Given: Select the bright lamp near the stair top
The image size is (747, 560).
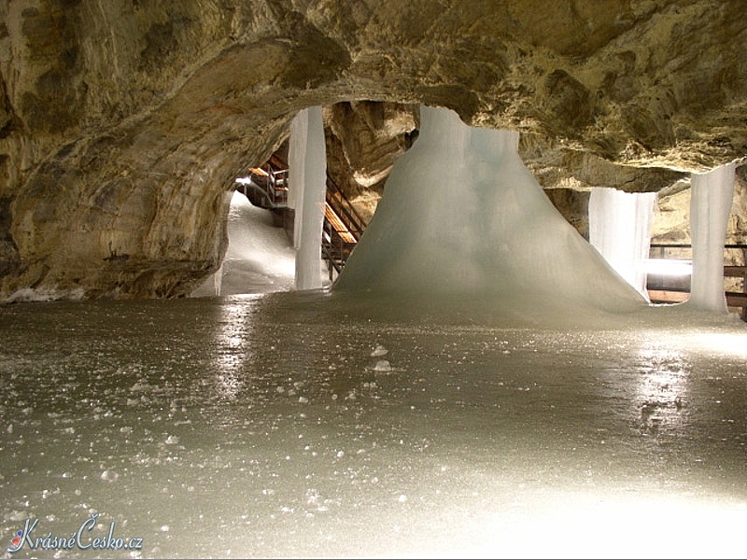Looking at the screenshot, I should pos(242,180).
